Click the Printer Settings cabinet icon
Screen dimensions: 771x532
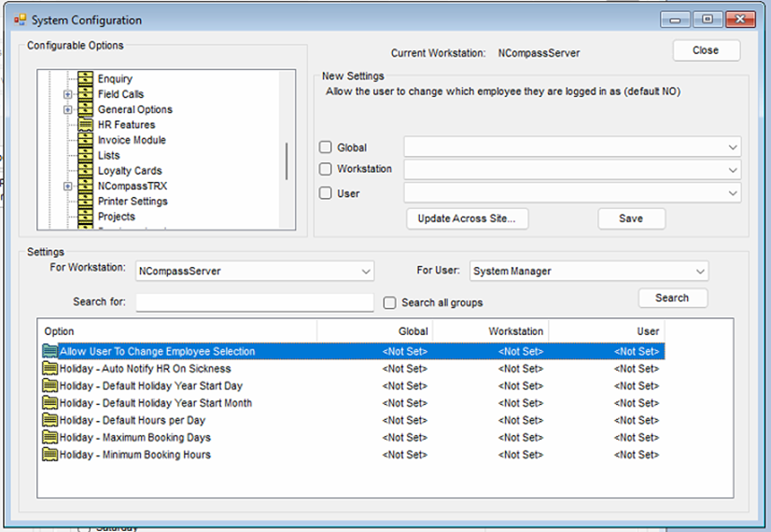(86, 201)
